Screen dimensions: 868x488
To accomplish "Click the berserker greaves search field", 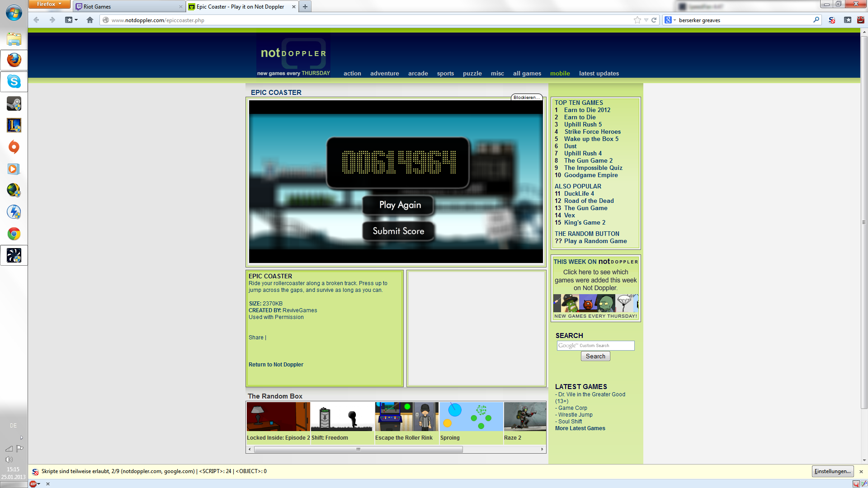I will click(744, 20).
